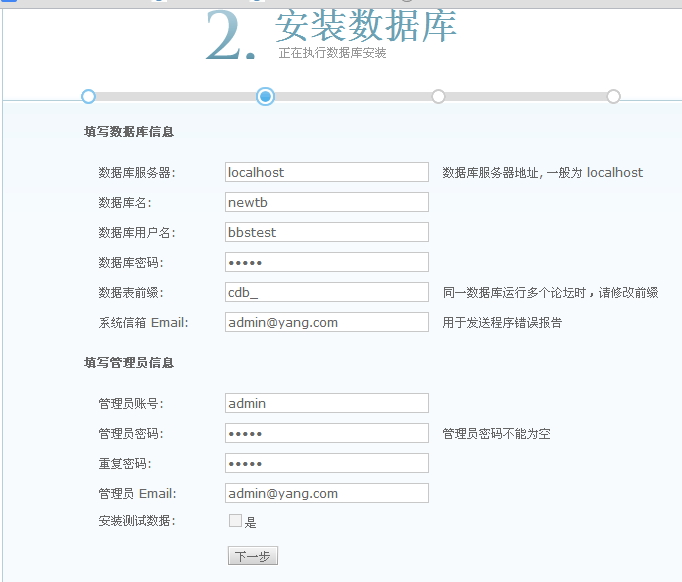Click the 填写数据库信息 section heading
The height and width of the screenshot is (582, 682).
pyautogui.click(x=129, y=132)
